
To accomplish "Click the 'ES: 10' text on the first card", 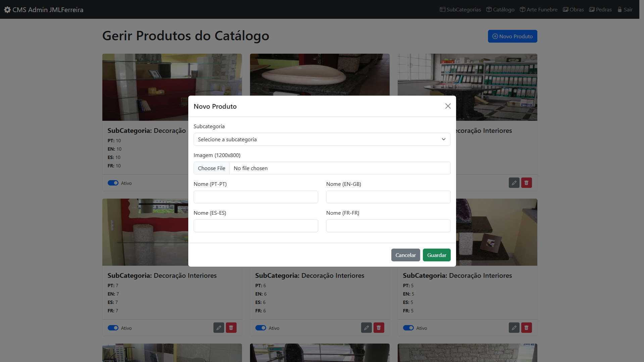I will tap(114, 157).
